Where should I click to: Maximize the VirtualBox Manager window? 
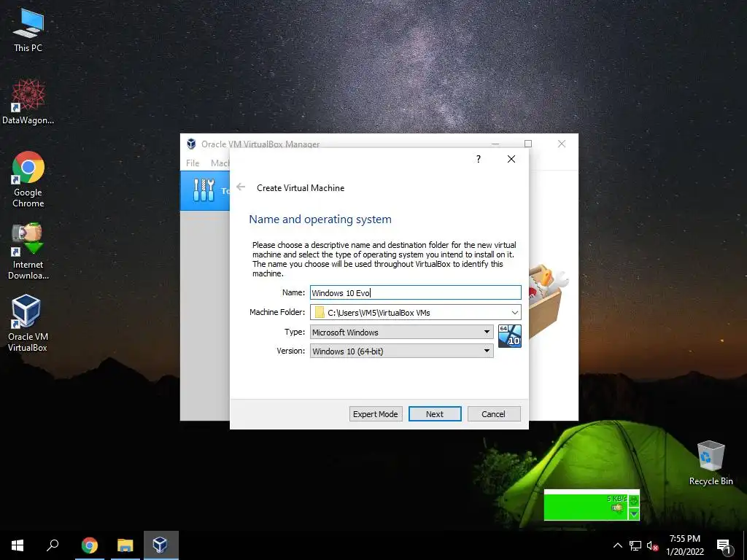(x=528, y=144)
